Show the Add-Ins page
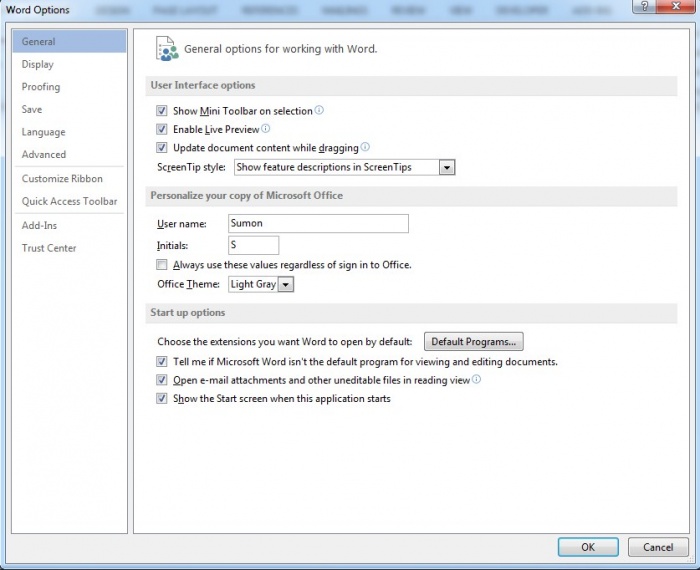Image resolution: width=700 pixels, height=570 pixels. tap(69, 225)
